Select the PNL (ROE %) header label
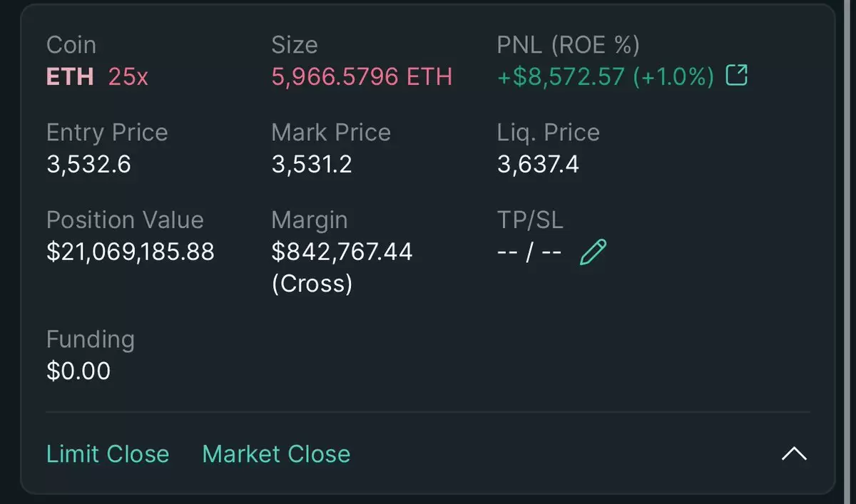This screenshot has height=504, width=856. [x=569, y=45]
